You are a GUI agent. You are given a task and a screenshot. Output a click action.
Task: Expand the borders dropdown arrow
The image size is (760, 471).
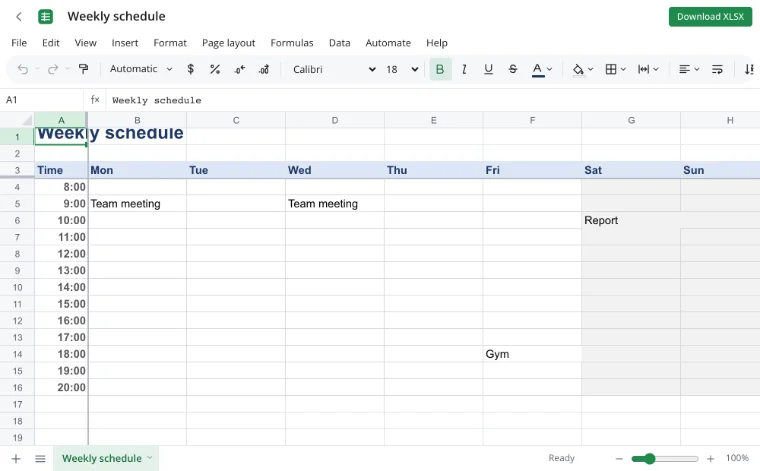pos(623,69)
